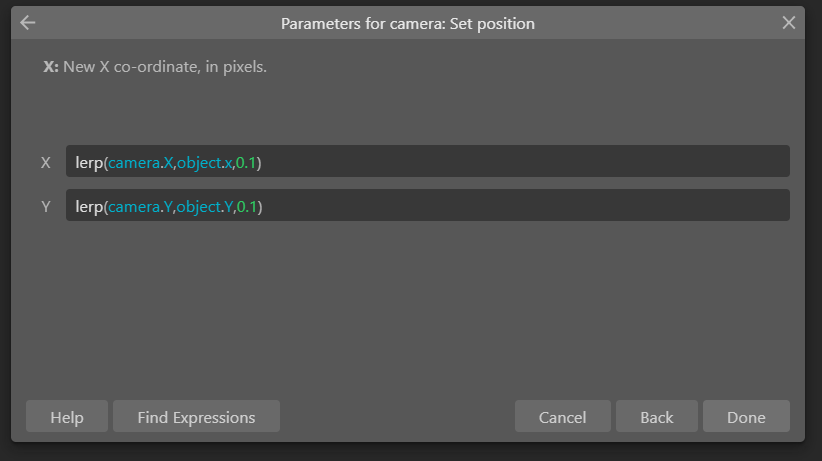822x461 pixels.
Task: Focus the X coordinate expression field
Action: [427, 162]
